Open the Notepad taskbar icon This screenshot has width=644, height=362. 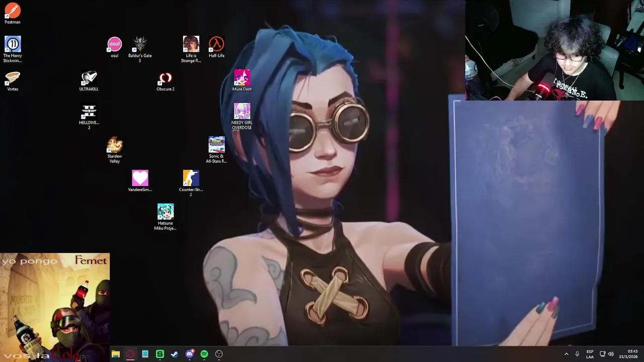(145, 354)
